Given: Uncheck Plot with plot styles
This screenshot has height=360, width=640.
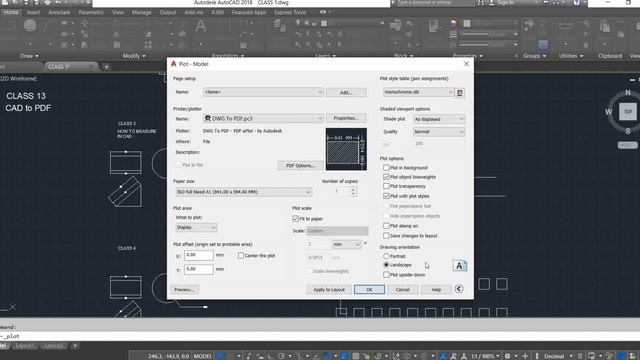Looking at the screenshot, I should [386, 196].
